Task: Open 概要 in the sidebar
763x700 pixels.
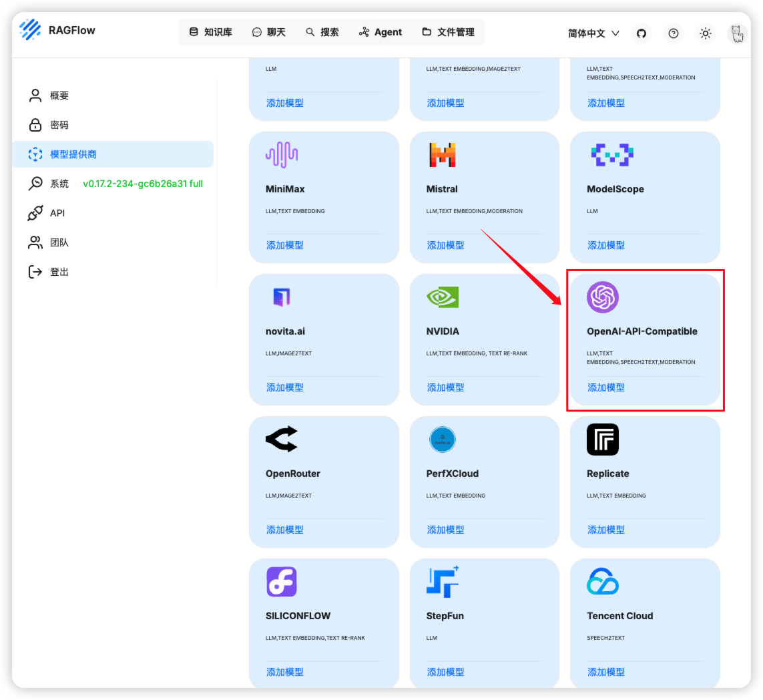Action: pyautogui.click(x=113, y=96)
